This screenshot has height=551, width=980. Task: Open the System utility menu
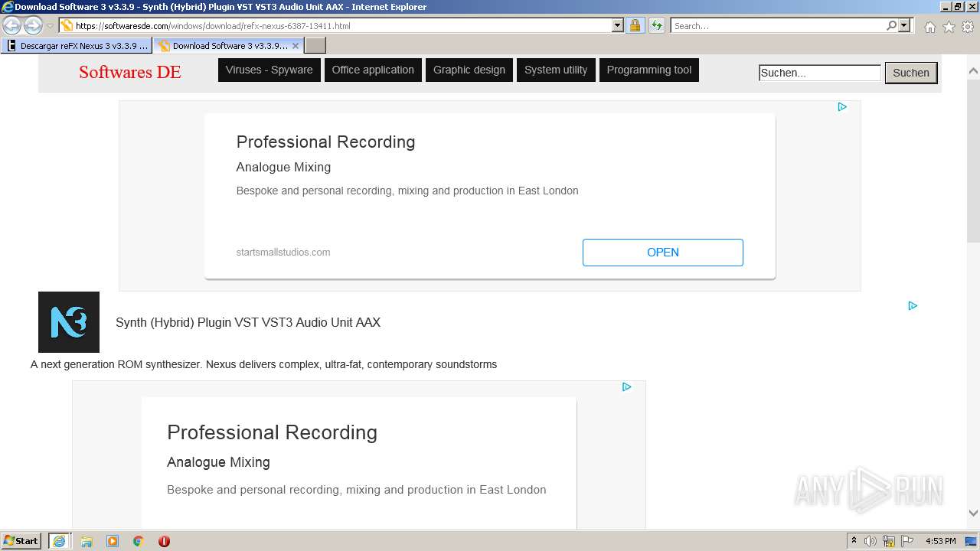point(556,70)
